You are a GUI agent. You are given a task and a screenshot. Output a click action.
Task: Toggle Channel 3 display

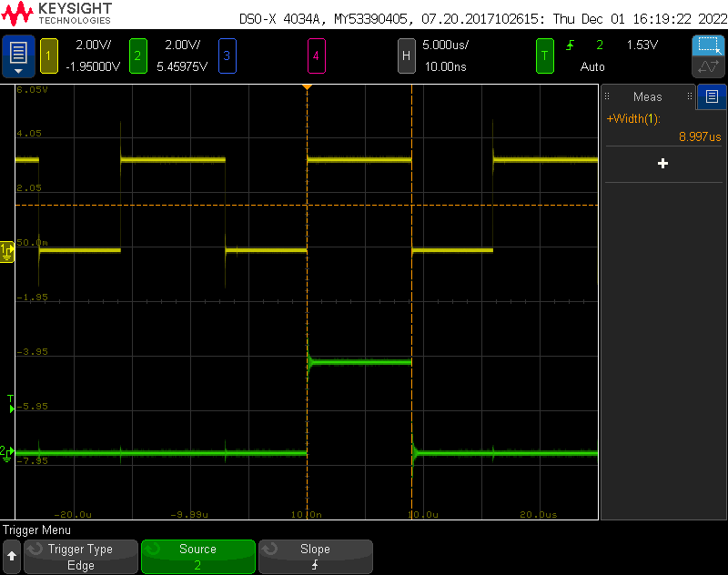coord(227,55)
